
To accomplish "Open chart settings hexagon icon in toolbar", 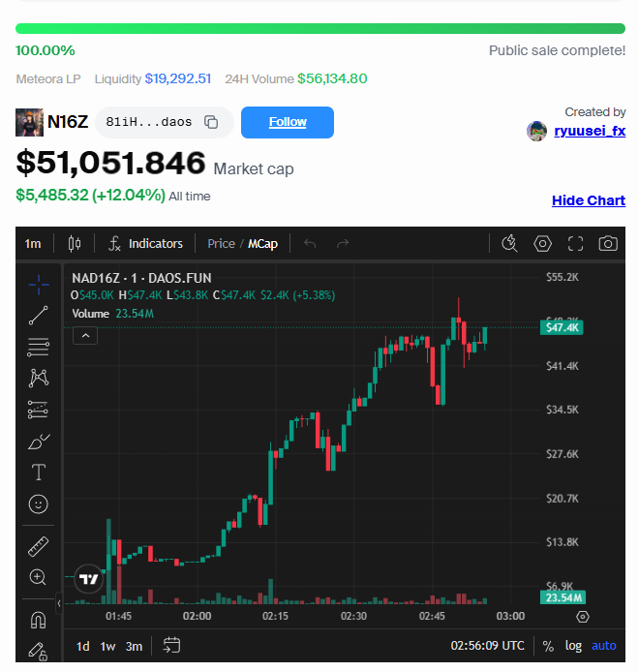I will [542, 243].
